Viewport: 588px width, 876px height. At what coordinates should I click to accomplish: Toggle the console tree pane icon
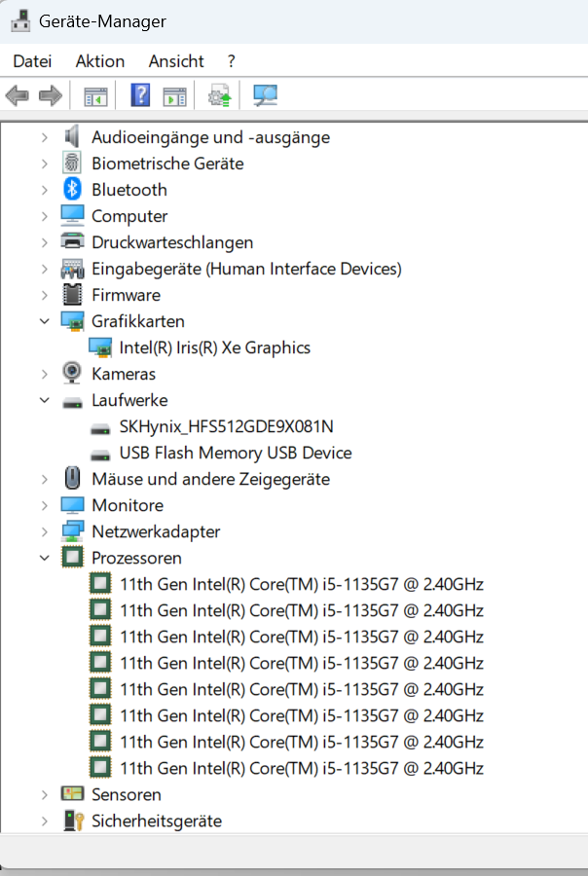(95, 96)
